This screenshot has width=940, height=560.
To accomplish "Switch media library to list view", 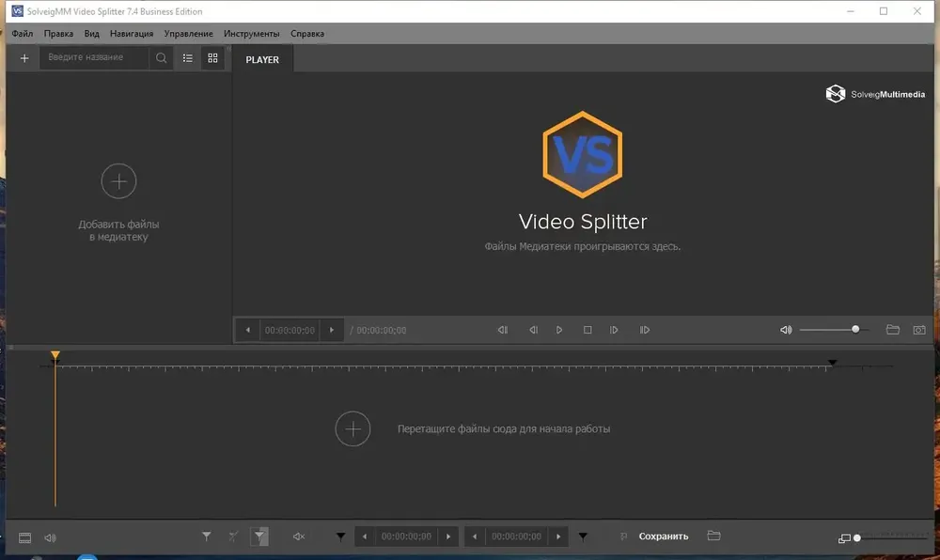I will [x=188, y=58].
